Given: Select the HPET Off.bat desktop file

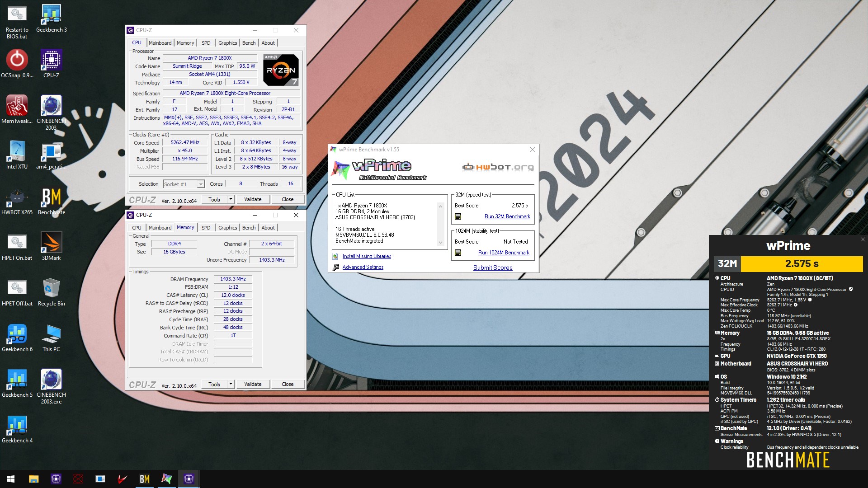Looking at the screenshot, I should click(x=17, y=292).
